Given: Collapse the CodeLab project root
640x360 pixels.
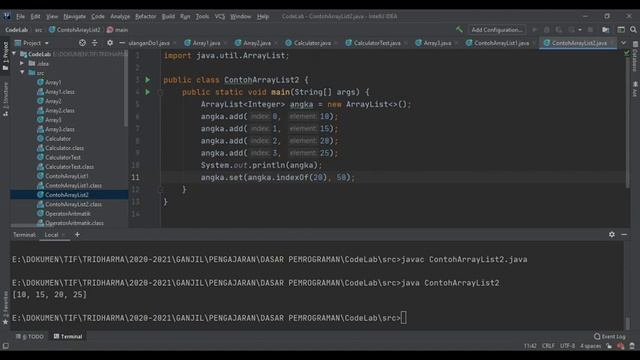Looking at the screenshot, I should [x=14, y=54].
